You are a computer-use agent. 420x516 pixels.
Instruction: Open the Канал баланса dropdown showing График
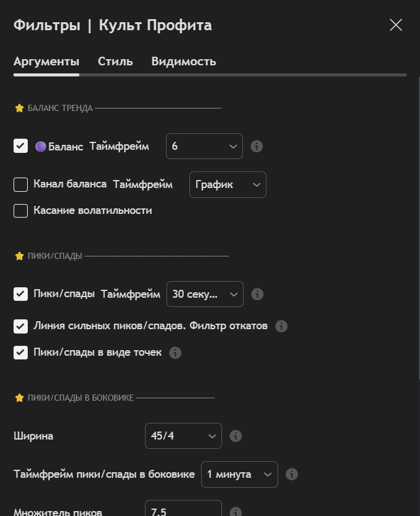click(228, 184)
